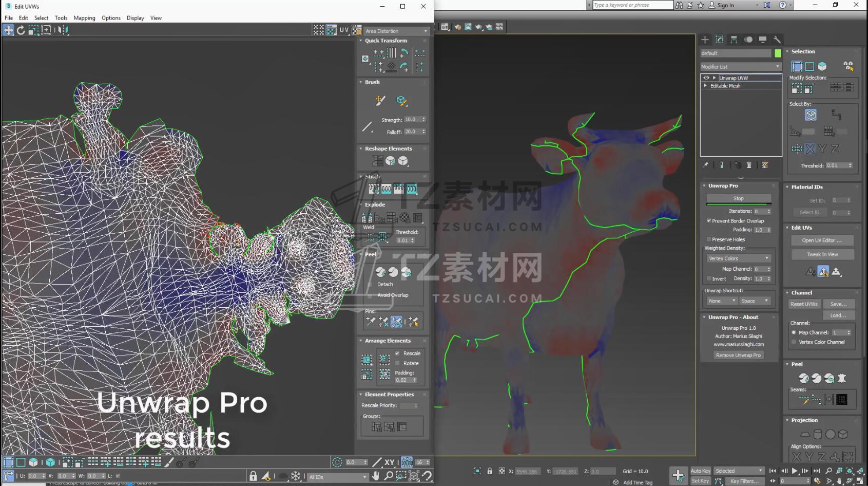Open the Modify panel tab icon
Image resolution: width=868 pixels, height=486 pixels.
[x=719, y=40]
